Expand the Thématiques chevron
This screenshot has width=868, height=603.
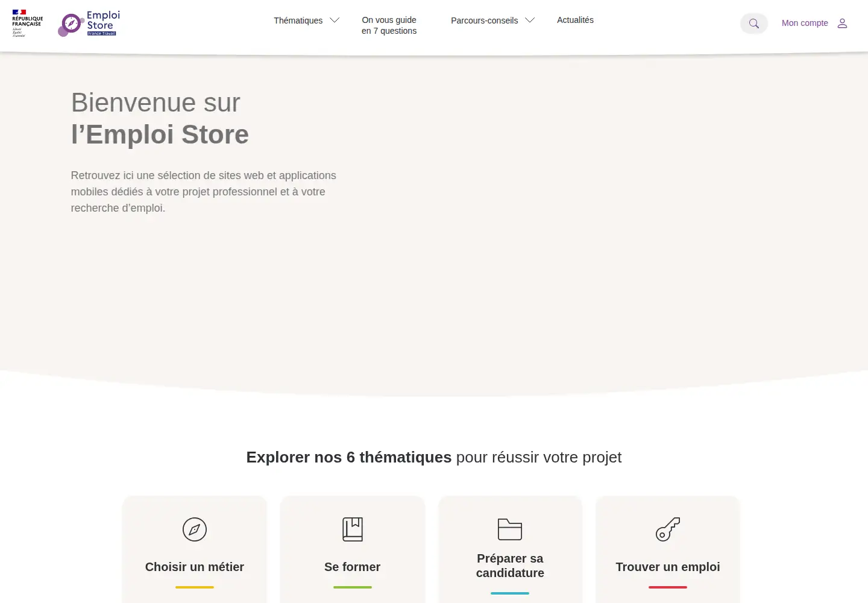click(335, 21)
